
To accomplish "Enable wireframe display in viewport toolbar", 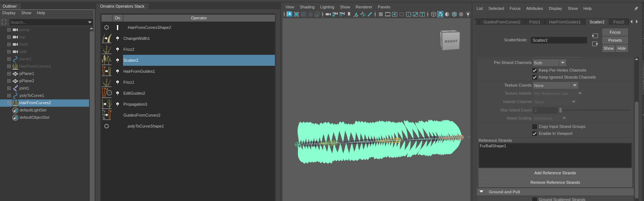I will pyautogui.click(x=433, y=14).
